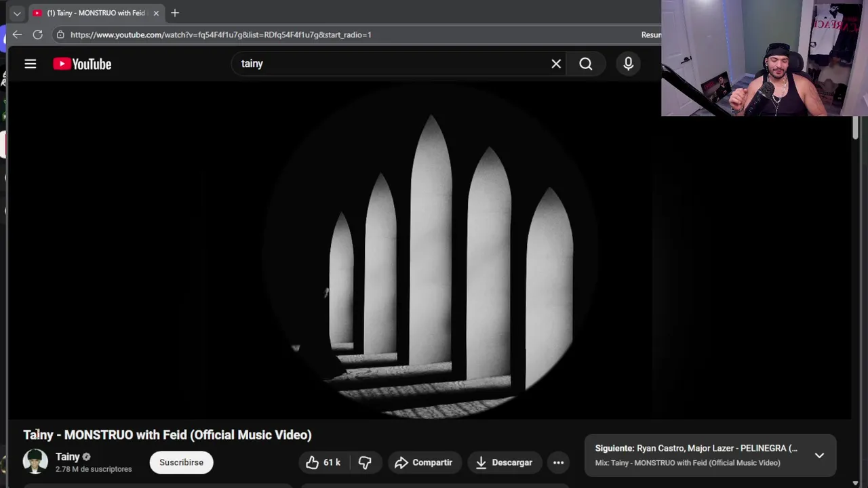Image resolution: width=868 pixels, height=488 pixels.
Task: View site information icon in address bar
Action: pyautogui.click(x=60, y=35)
